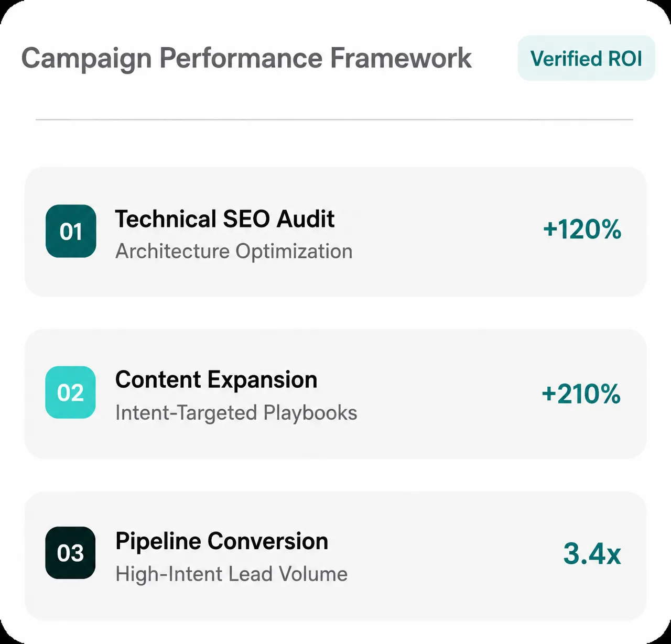Open the Technical SEO Audit card
The image size is (671, 644).
click(335, 232)
